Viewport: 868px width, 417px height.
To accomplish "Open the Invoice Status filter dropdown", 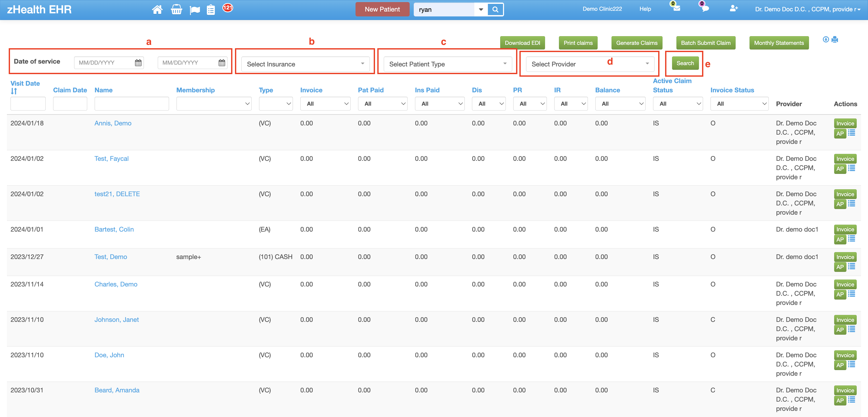I will click(739, 104).
